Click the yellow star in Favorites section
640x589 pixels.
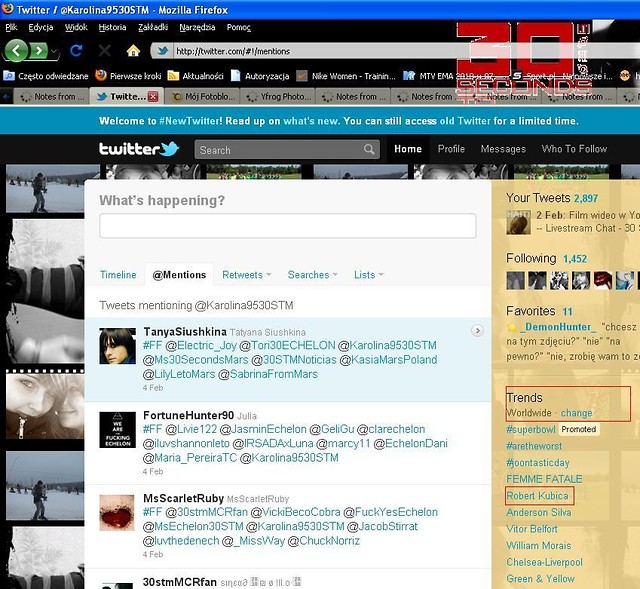coord(511,327)
